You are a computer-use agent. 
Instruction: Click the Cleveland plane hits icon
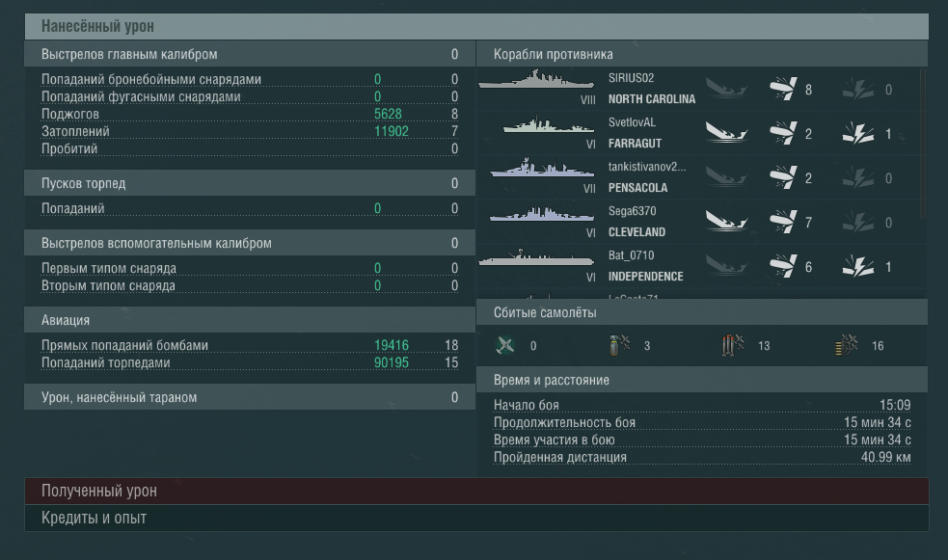coord(783,222)
